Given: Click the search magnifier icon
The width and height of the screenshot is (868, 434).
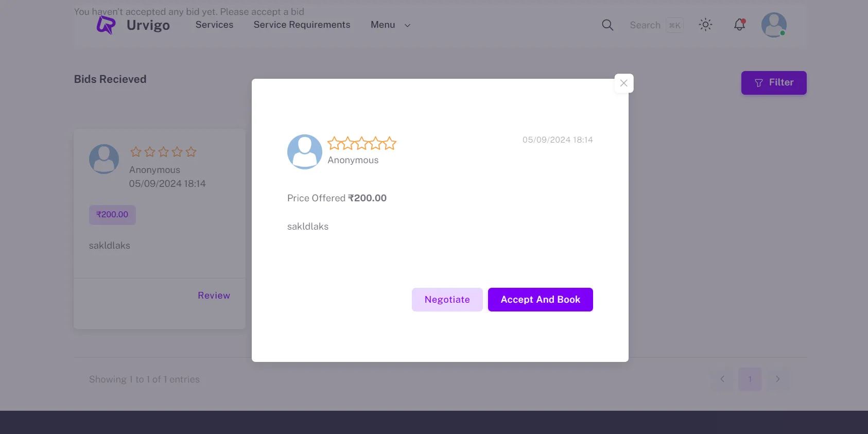Looking at the screenshot, I should [607, 25].
